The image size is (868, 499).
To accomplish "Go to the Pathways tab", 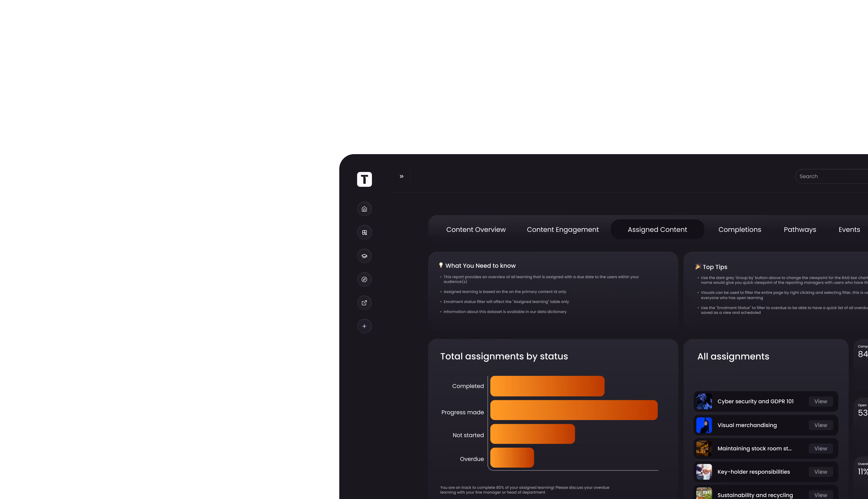I will (x=800, y=230).
